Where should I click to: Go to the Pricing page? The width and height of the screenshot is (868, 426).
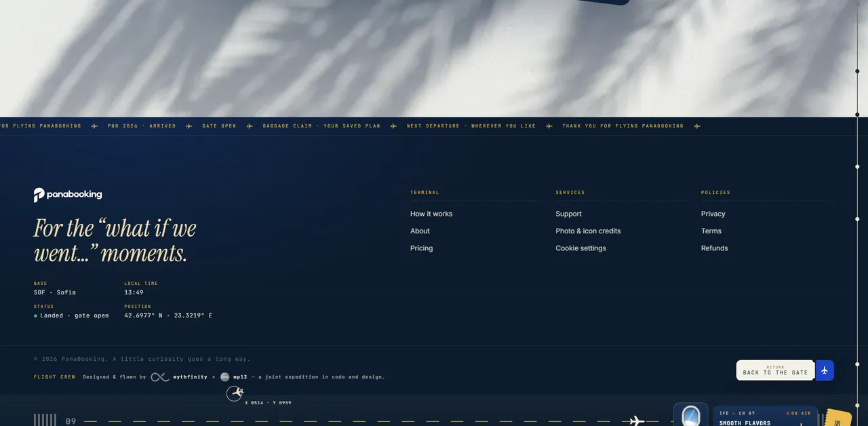(x=421, y=248)
